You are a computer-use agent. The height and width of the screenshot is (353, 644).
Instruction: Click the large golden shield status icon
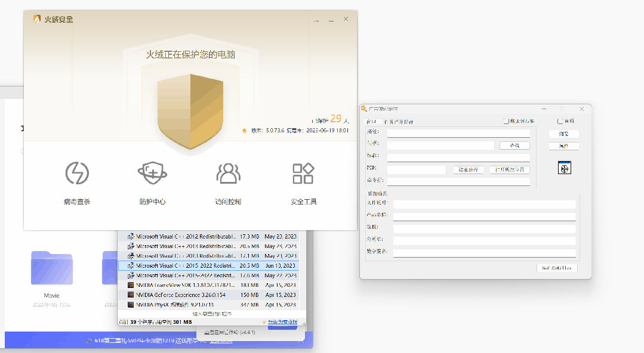pos(190,112)
